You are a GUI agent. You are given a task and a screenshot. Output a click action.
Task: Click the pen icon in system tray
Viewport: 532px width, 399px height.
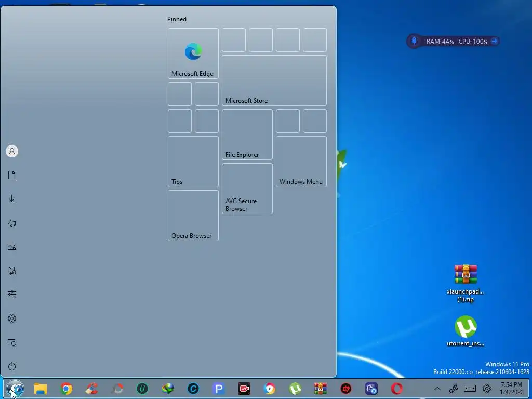click(x=454, y=389)
